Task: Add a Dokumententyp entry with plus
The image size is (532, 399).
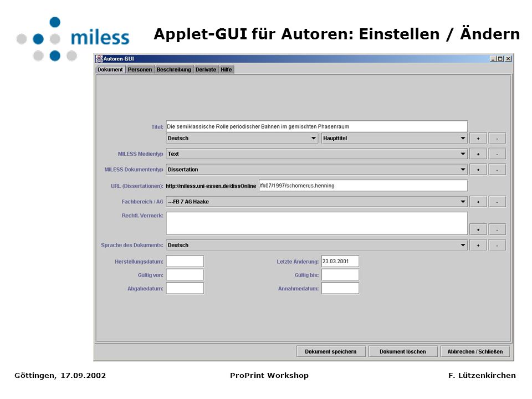Action: 478,170
